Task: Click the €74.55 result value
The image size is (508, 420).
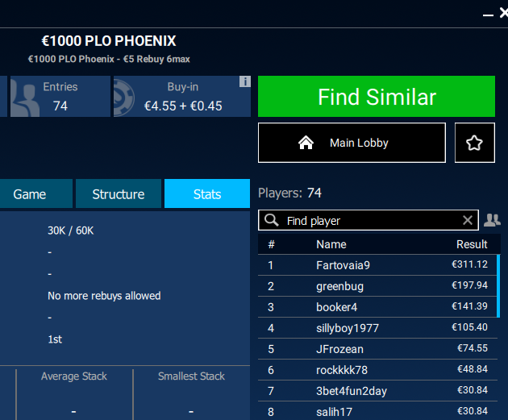Action: (x=473, y=348)
